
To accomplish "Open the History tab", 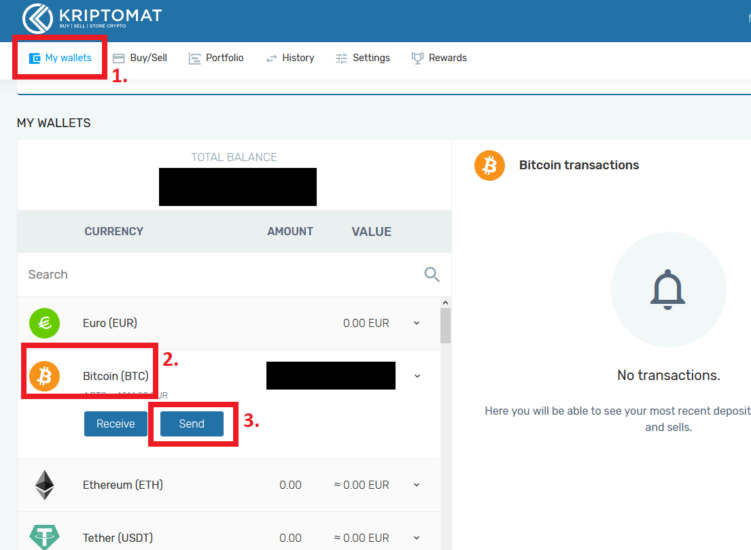I will pos(290,58).
